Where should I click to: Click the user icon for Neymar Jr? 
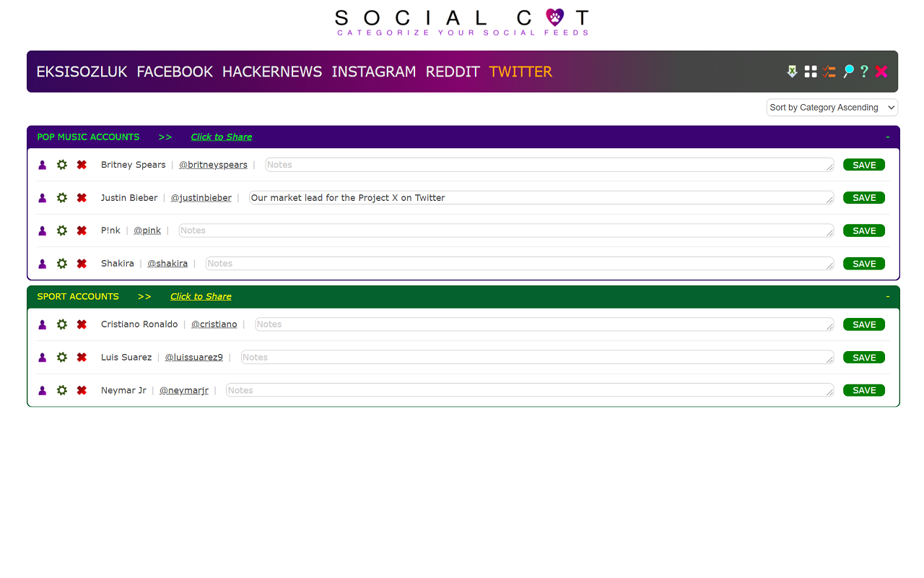43,390
